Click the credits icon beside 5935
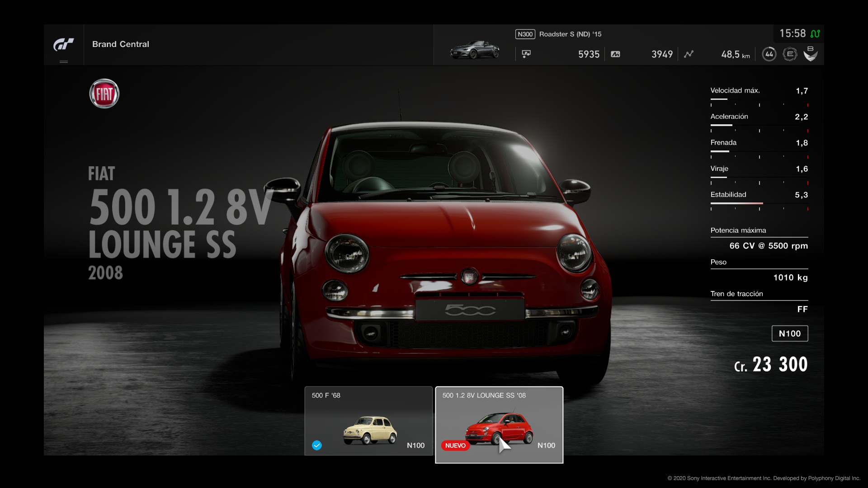Viewport: 868px width, 488px height. (x=526, y=54)
